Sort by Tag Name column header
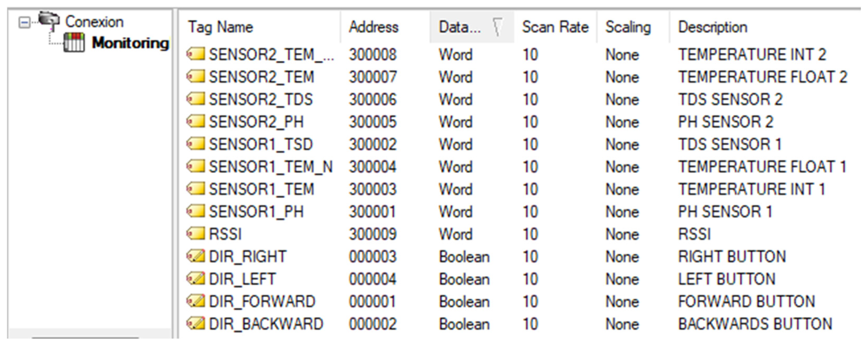 (x=220, y=27)
